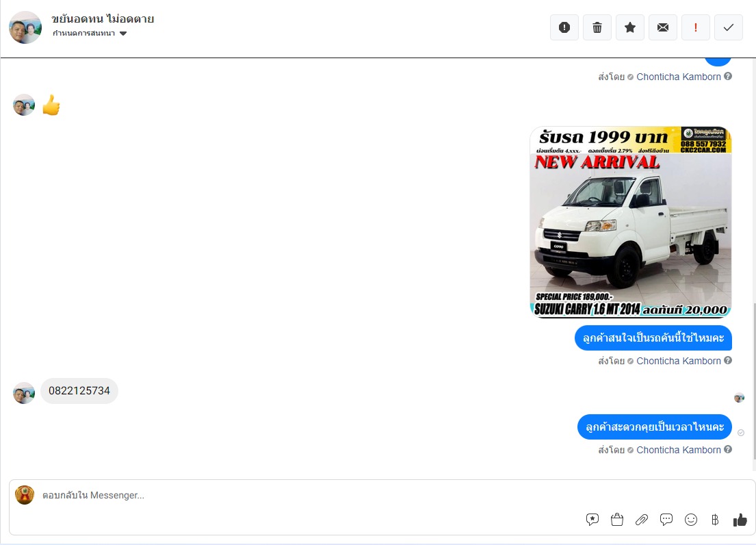Open the กำหนดการสนทนา dropdown
Screen dimensions: 756x545
(89, 34)
